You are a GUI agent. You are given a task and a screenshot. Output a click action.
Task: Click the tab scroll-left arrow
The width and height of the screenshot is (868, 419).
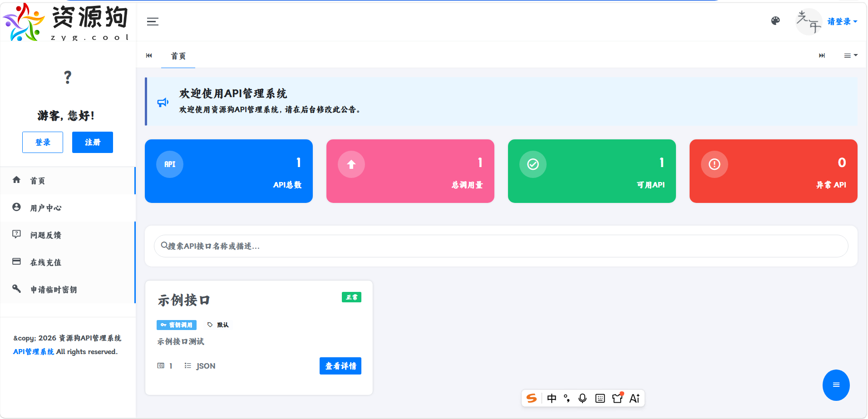pyautogui.click(x=149, y=55)
